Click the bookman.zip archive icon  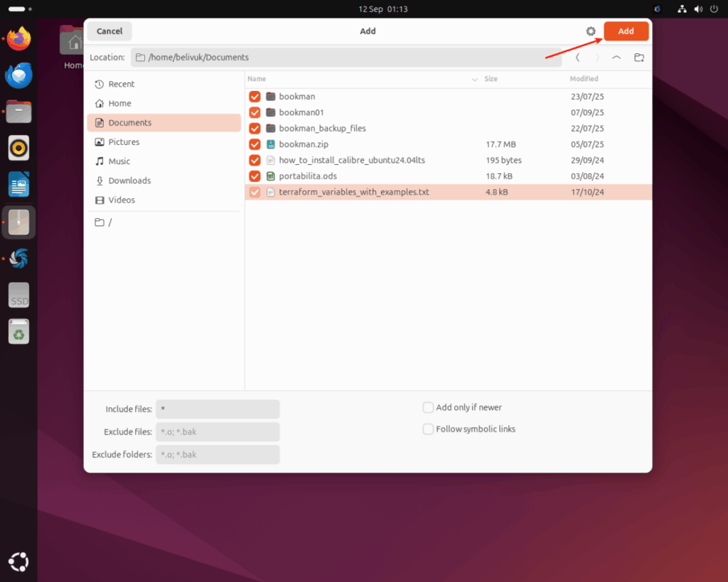coord(271,144)
